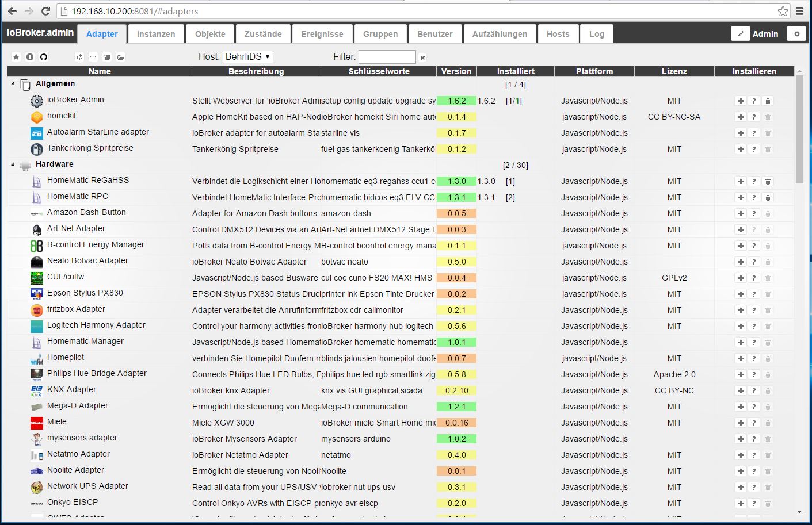Install the CUL/culfw adapter
This screenshot has width=812, height=525.
click(741, 278)
